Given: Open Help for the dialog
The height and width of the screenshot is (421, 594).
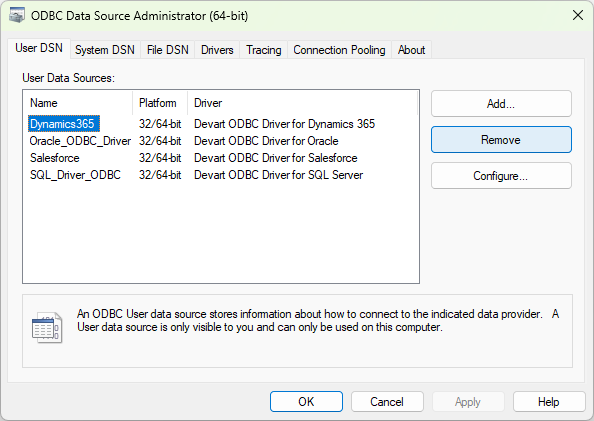Looking at the screenshot, I should pos(549,402).
